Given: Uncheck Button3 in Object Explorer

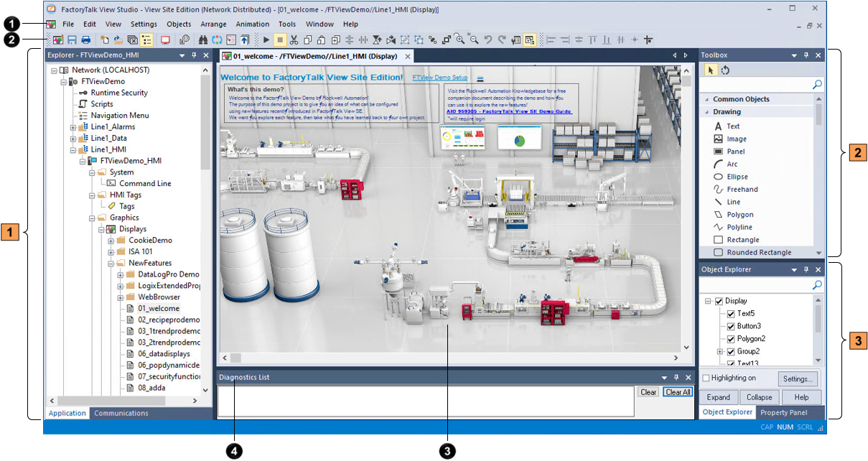Looking at the screenshot, I should point(731,326).
